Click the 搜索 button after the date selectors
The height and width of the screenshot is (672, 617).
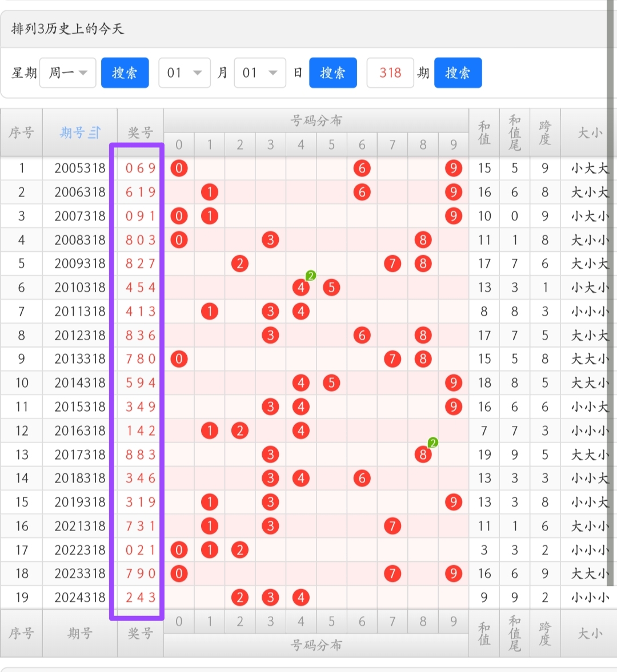point(333,73)
